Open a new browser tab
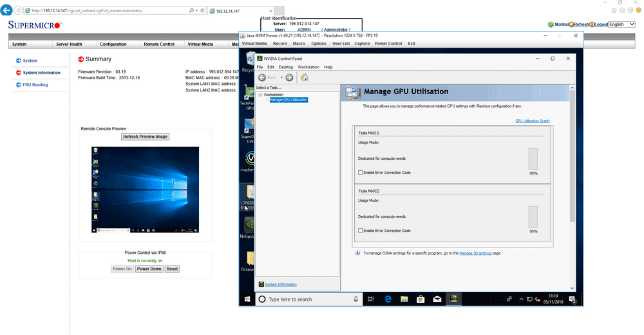 (x=279, y=11)
